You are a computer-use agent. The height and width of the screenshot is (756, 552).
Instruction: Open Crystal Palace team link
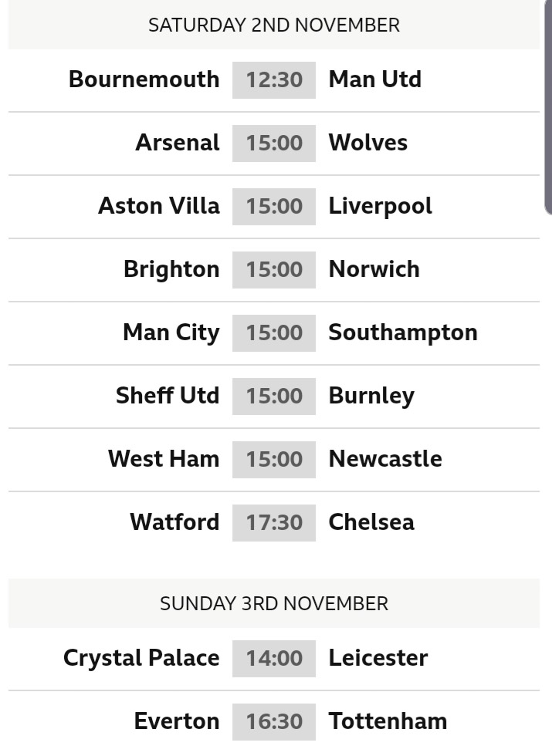point(141,659)
